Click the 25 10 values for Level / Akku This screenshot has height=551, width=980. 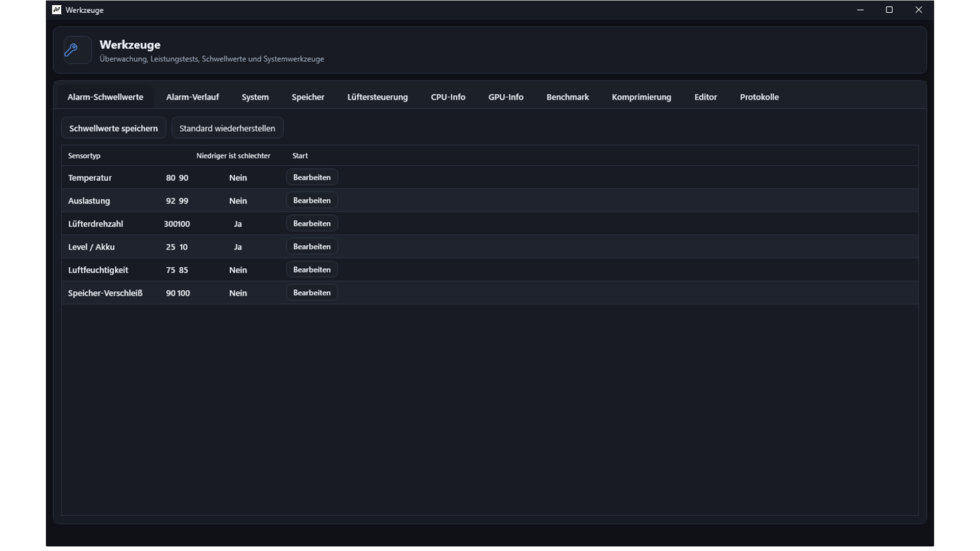177,247
